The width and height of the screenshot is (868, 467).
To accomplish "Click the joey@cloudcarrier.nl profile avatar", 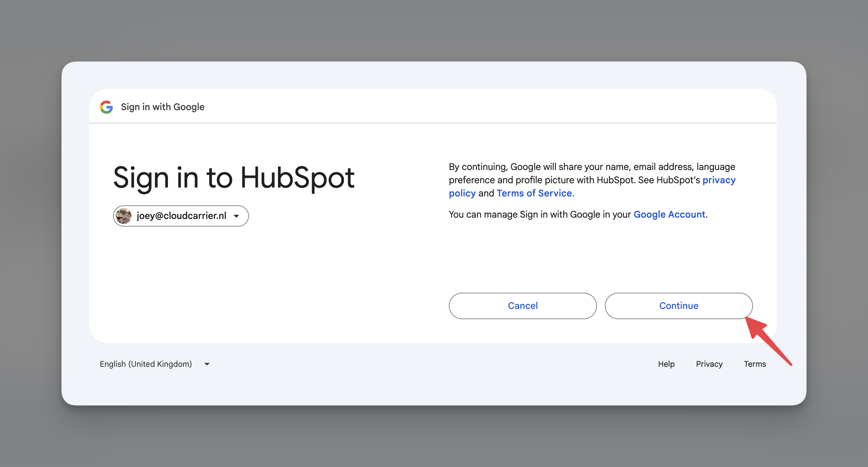I will click(x=124, y=216).
